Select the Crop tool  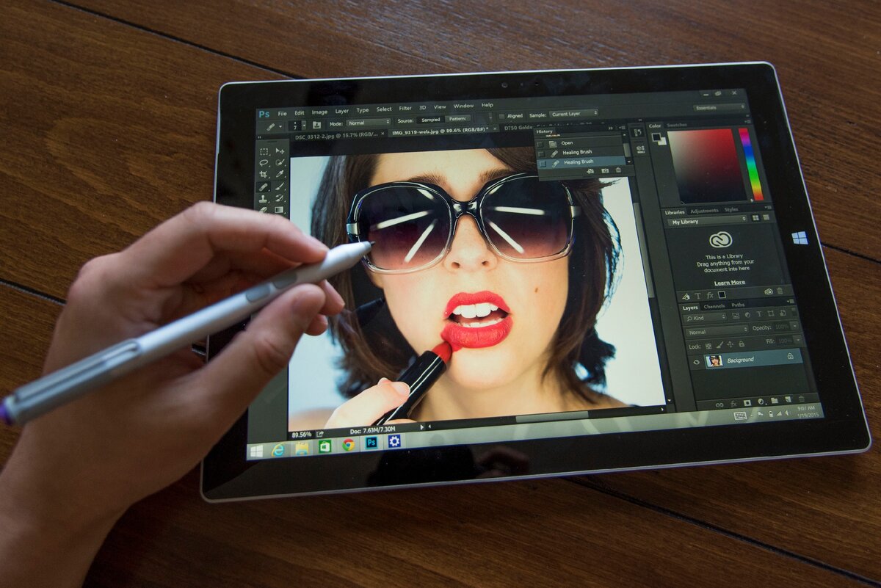tap(264, 175)
